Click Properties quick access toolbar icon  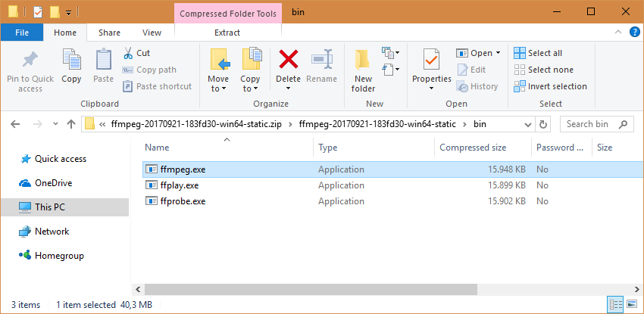click(37, 12)
